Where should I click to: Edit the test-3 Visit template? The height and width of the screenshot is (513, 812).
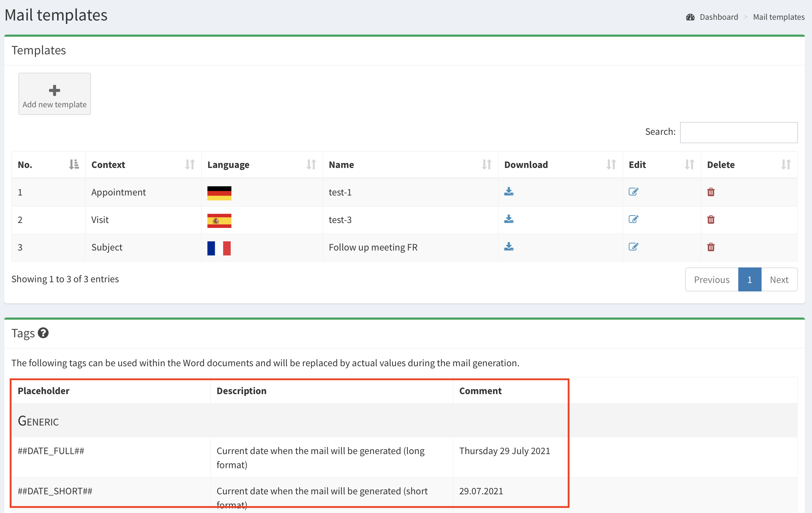[x=633, y=219]
